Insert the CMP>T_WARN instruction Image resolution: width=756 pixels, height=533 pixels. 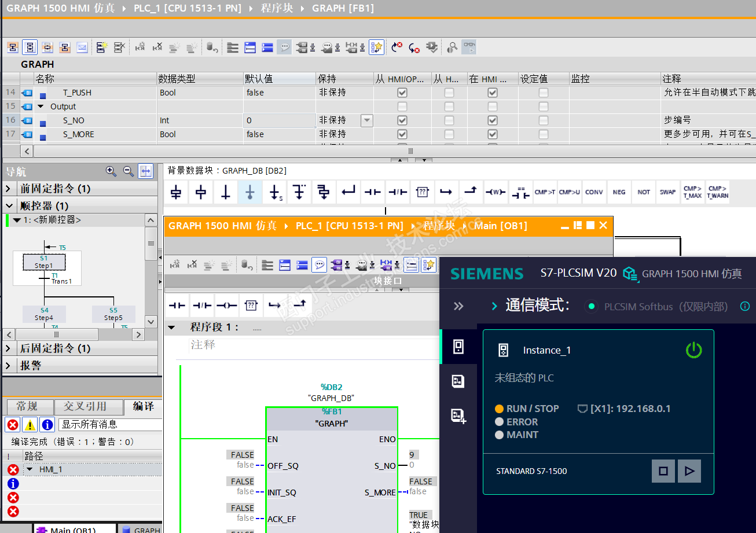pos(717,192)
